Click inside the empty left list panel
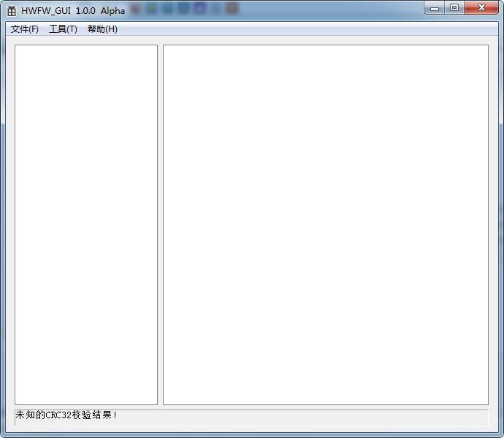The image size is (504, 438). [x=86, y=224]
